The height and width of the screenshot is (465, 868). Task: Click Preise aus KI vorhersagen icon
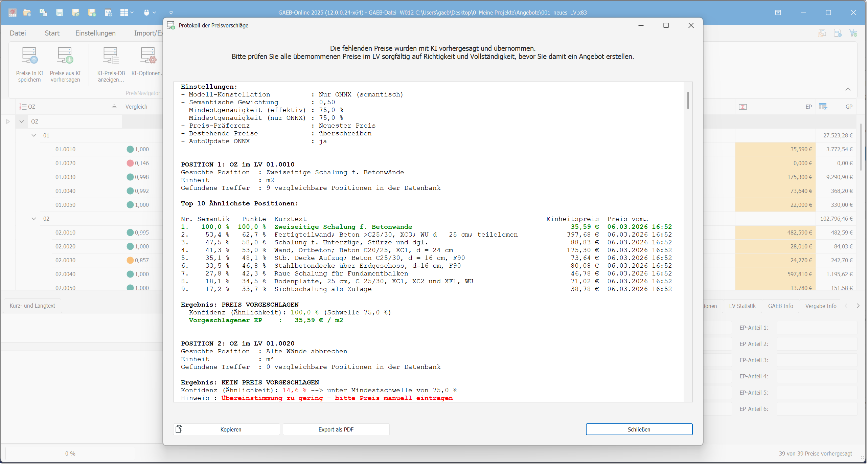coord(65,56)
